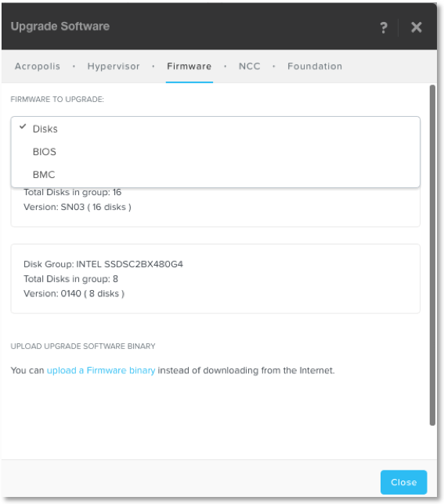The width and height of the screenshot is (444, 504).
Task: Click the blue Close button
Action: coord(403,482)
